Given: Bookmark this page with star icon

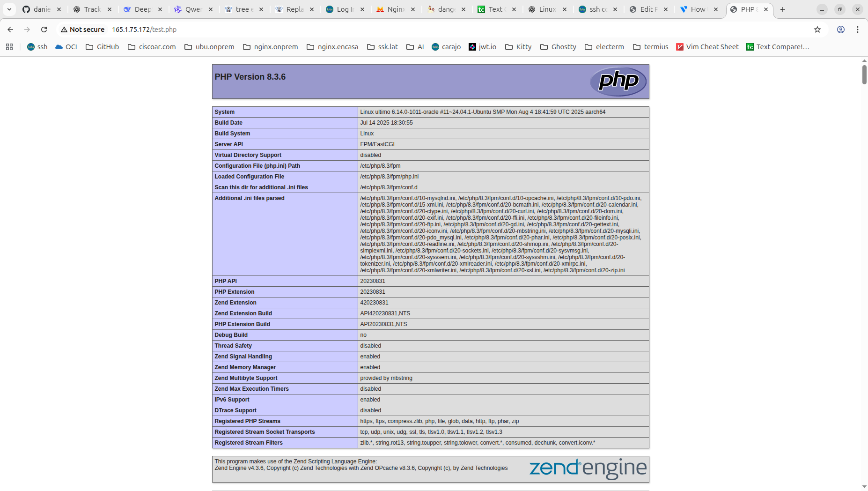Looking at the screenshot, I should [x=817, y=30].
